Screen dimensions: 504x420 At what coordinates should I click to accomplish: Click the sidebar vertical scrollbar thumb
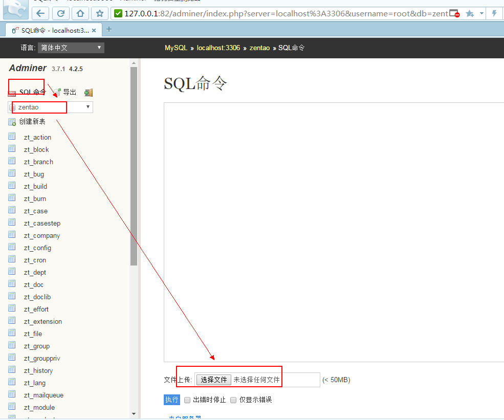coord(134,166)
